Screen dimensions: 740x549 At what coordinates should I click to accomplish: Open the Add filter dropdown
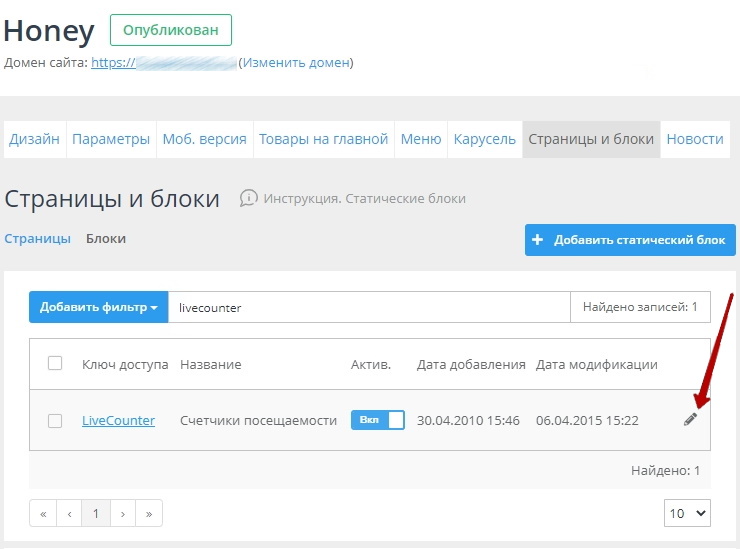pyautogui.click(x=98, y=307)
